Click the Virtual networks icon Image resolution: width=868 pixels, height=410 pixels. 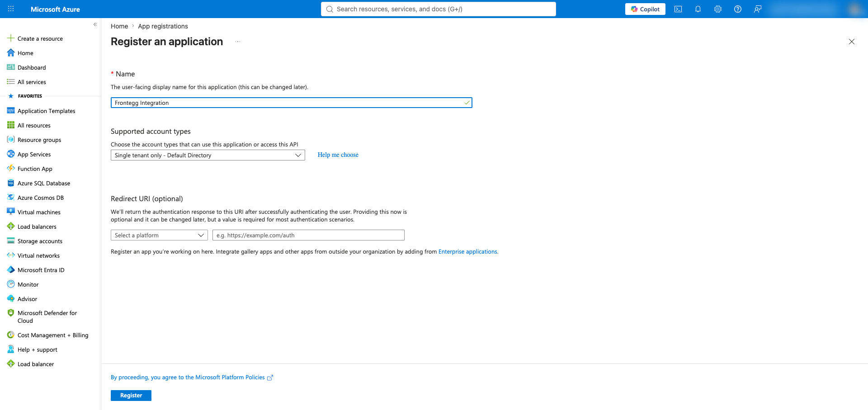click(11, 255)
